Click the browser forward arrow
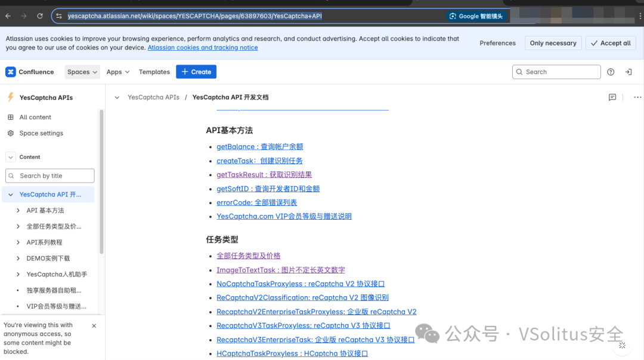The width and height of the screenshot is (644, 360). 24,16
